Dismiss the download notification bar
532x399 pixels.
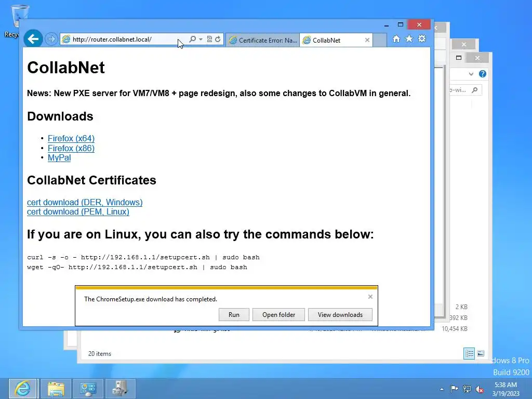coord(370,297)
